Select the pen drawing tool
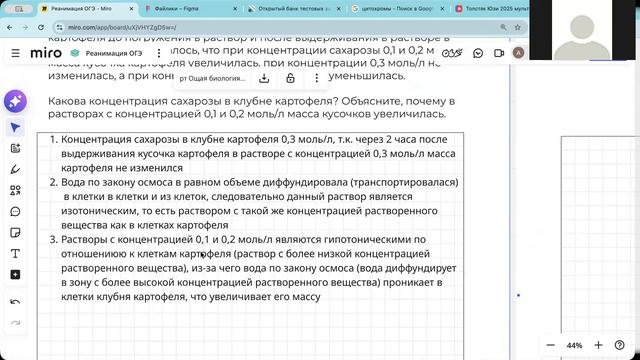Viewport: 640px width, 360px height. pos(15,169)
